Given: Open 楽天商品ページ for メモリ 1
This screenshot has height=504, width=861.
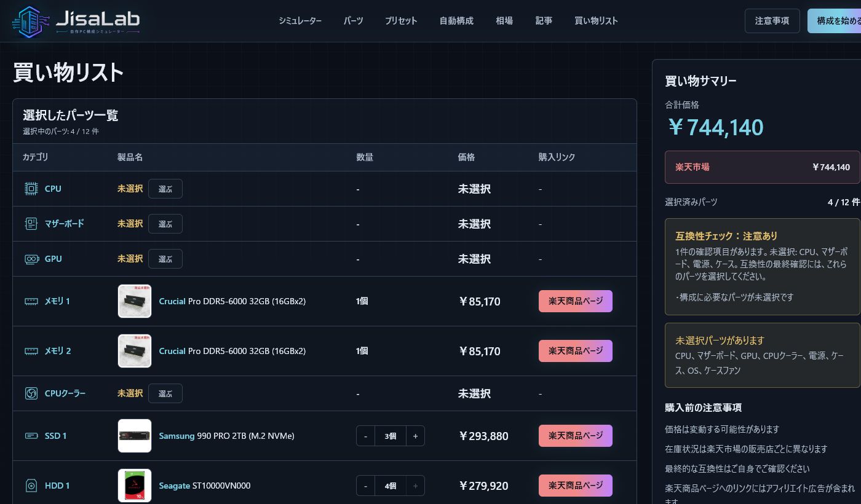Looking at the screenshot, I should tap(576, 301).
